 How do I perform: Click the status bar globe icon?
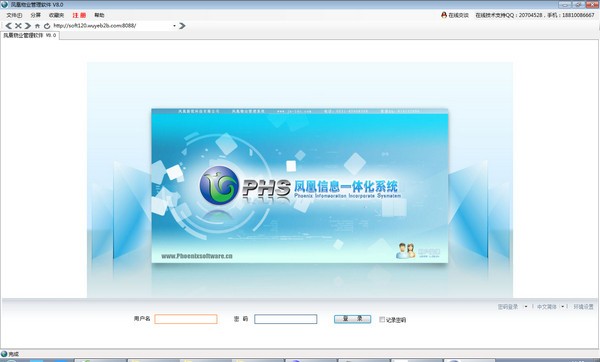(x=4, y=354)
